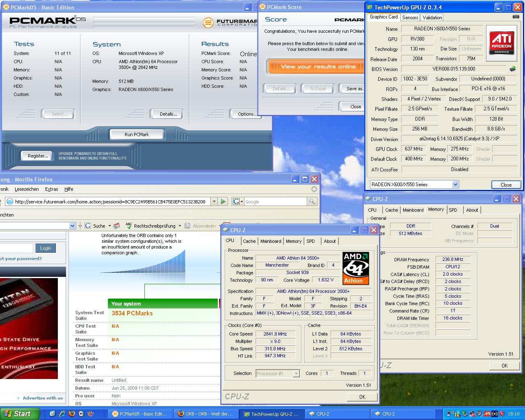Expand the Google search engine dropdown arrow
The width and height of the screenshot is (525, 420).
(x=242, y=202)
